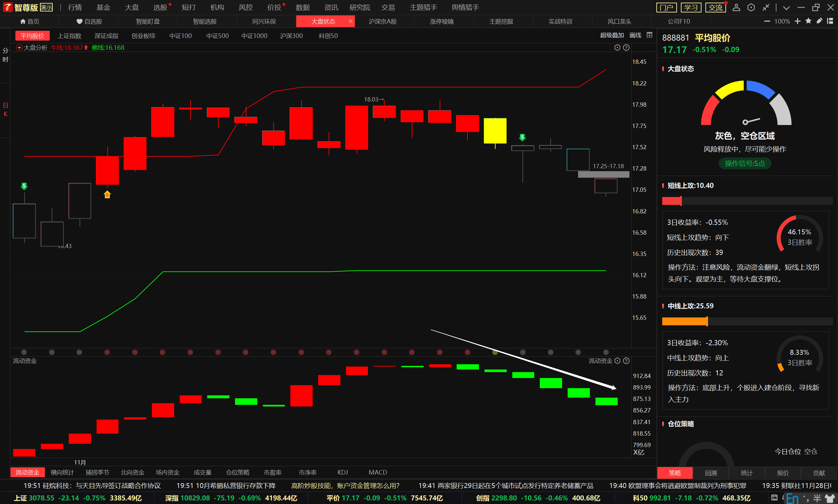Select MACD indicator tab
The height and width of the screenshot is (504, 838).
[x=378, y=472]
